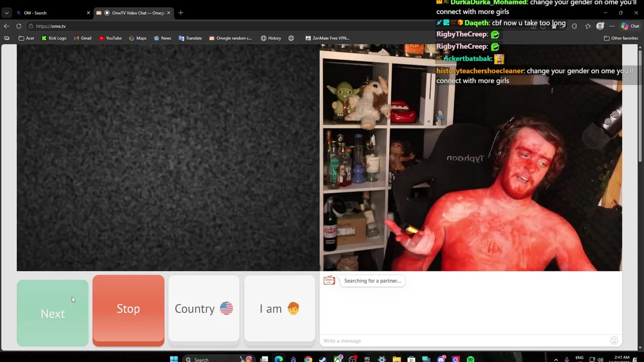This screenshot has height=362, width=644.
Task: Open Epic Games Launcher from the taskbar
Action: [x=367, y=359]
